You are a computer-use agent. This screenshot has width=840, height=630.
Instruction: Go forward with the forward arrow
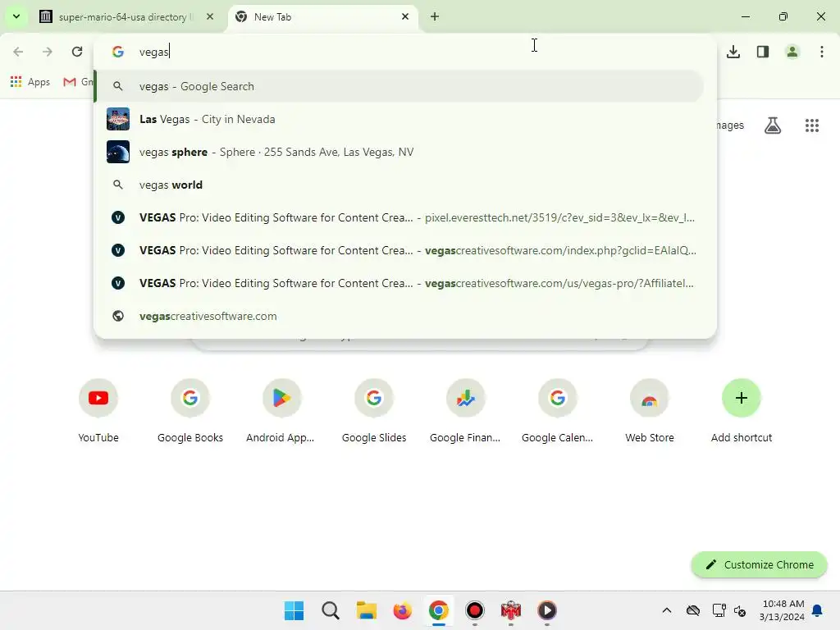pyautogui.click(x=48, y=52)
